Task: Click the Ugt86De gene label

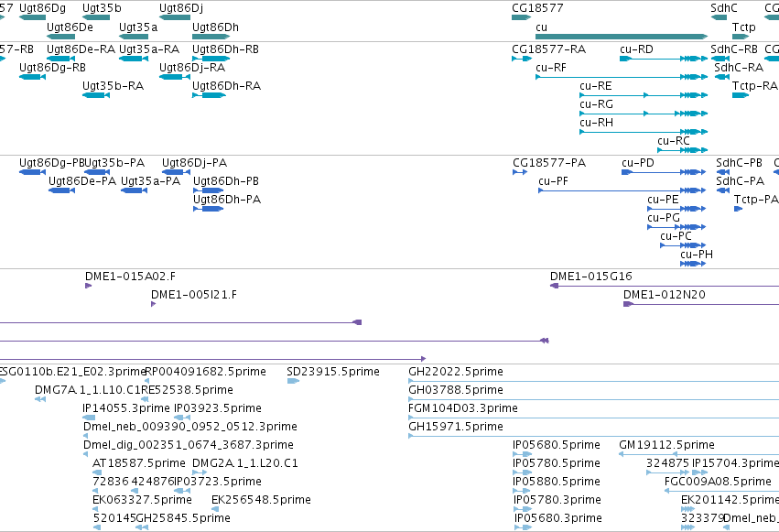Action: pos(70,27)
